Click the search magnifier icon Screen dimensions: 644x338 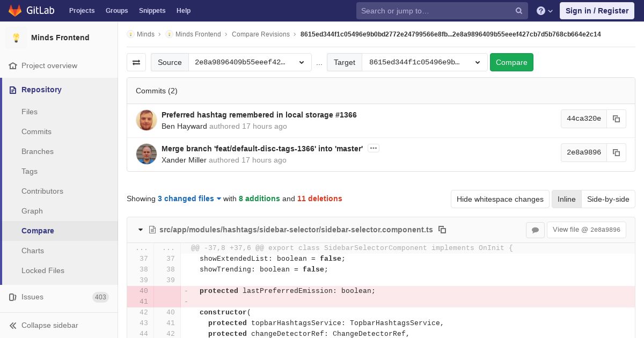[x=519, y=11]
